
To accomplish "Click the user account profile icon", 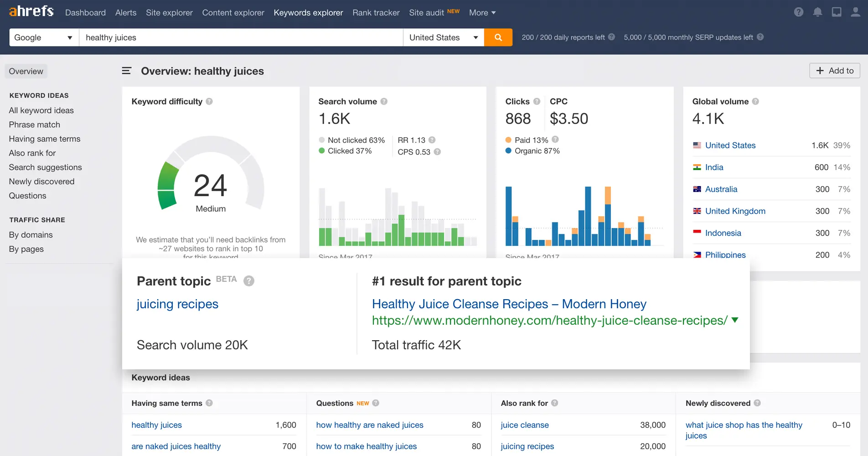I will click(x=855, y=12).
